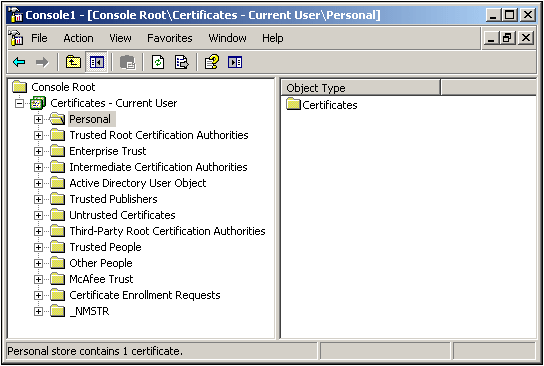Select Third-Party Root Certification Authorities label
The image size is (544, 366).
[167, 231]
